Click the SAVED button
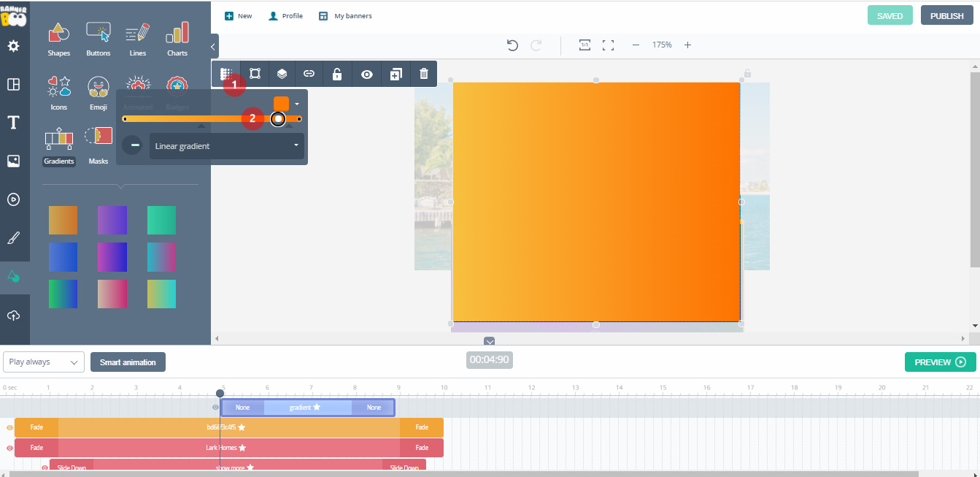Screen dimensions: 980x477 coord(890,15)
